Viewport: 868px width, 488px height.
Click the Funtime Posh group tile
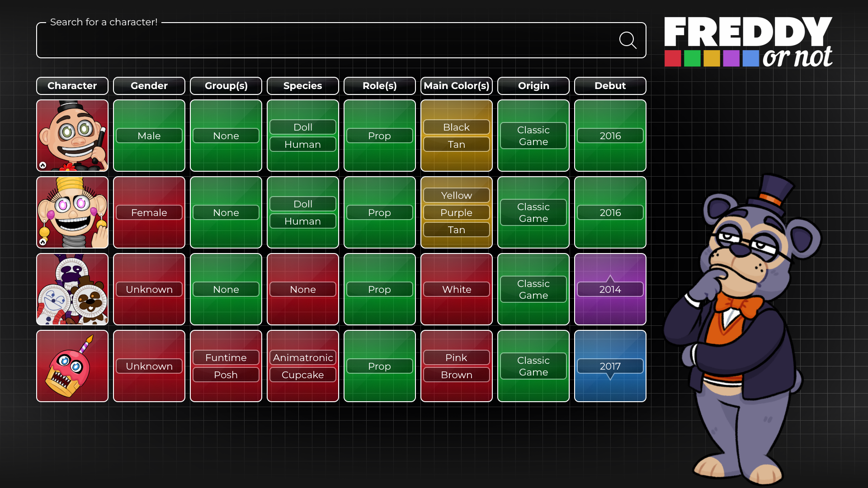pos(226,366)
